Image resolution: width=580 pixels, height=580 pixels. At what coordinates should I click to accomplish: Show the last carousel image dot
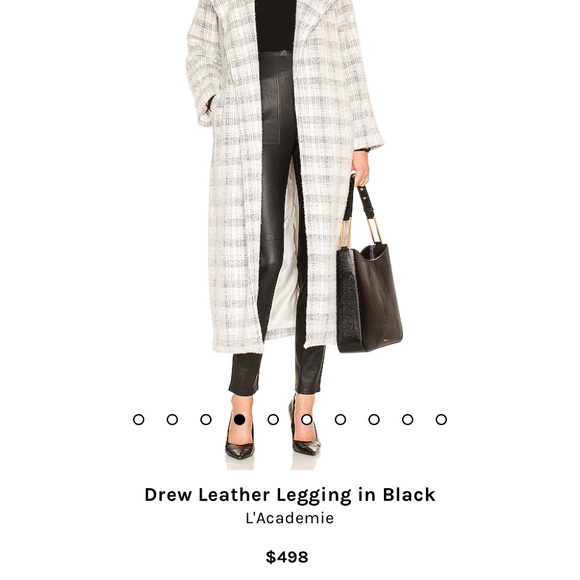tap(441, 419)
